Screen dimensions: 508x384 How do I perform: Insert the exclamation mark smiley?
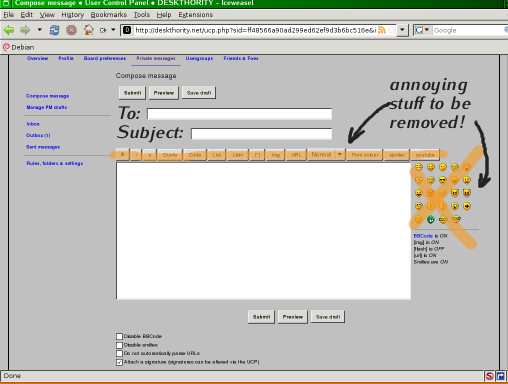pos(431,206)
